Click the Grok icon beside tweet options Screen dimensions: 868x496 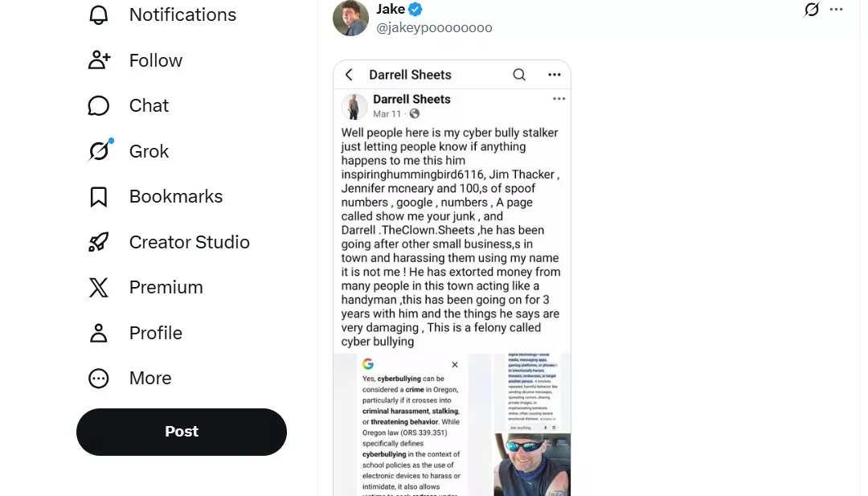coord(812,10)
